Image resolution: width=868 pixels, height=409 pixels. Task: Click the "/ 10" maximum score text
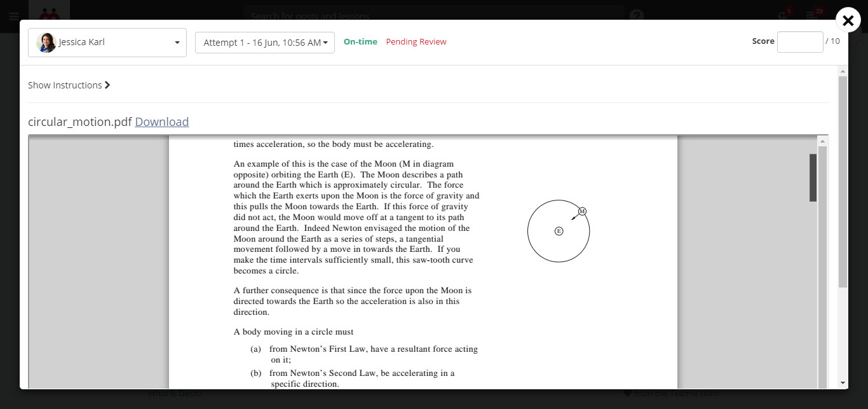tap(832, 41)
